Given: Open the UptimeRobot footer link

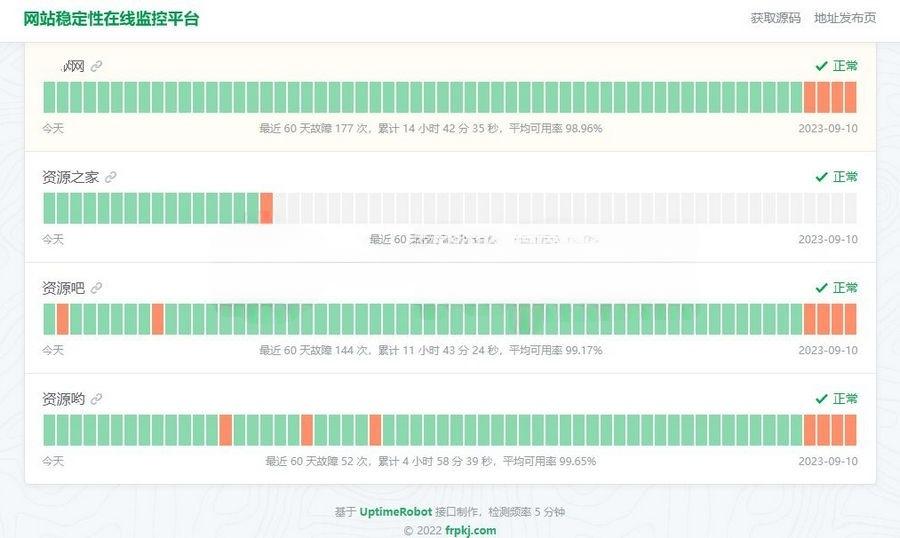Looking at the screenshot, I should pyautogui.click(x=396, y=512).
